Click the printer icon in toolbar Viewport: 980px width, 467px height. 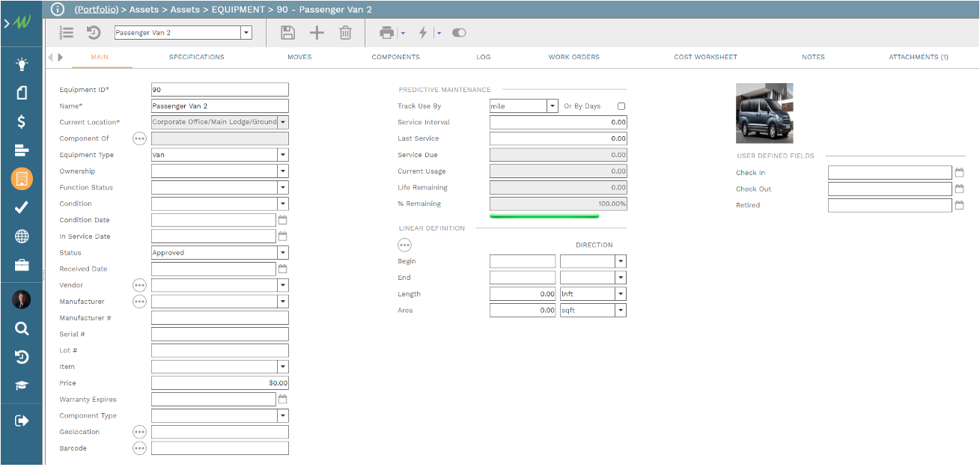[x=386, y=33]
